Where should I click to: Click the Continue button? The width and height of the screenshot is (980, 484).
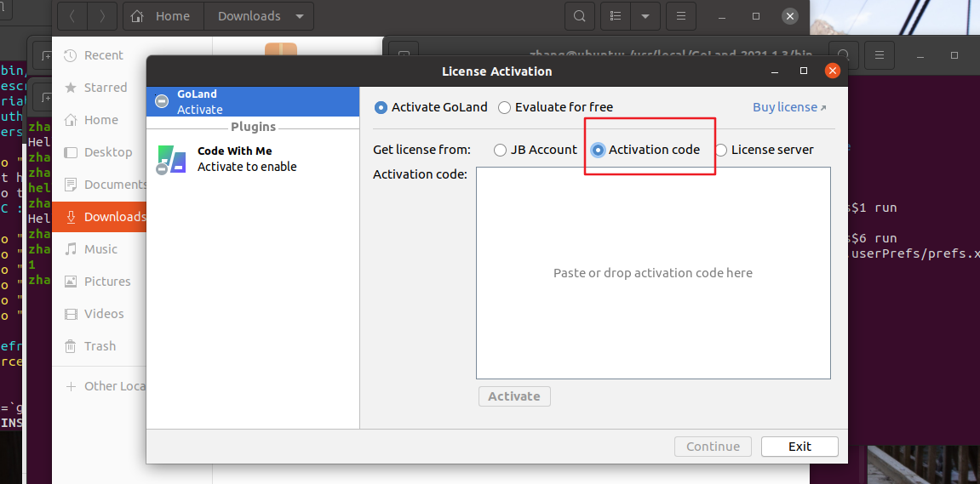(x=714, y=447)
